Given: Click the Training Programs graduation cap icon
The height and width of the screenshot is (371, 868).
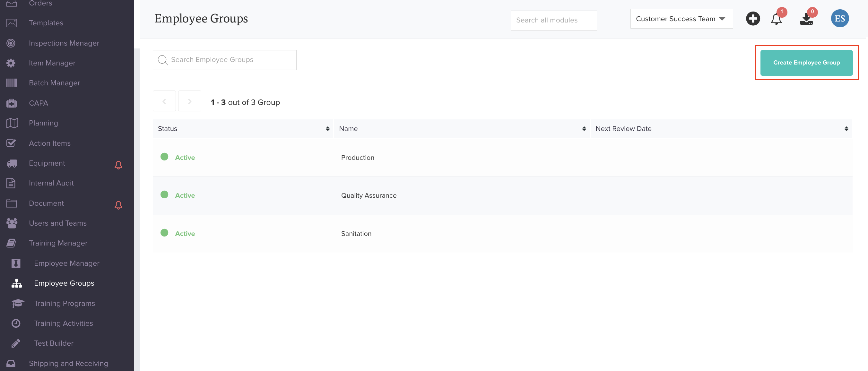Looking at the screenshot, I should click(18, 303).
